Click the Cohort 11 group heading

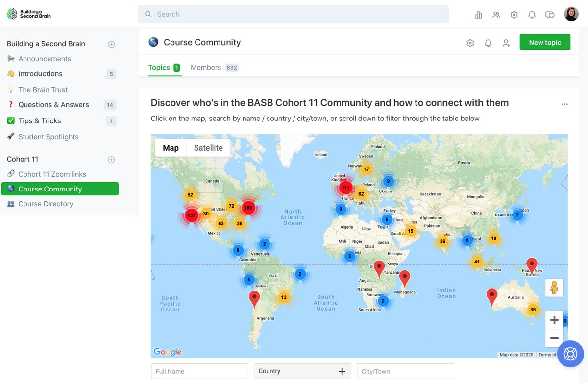click(23, 159)
